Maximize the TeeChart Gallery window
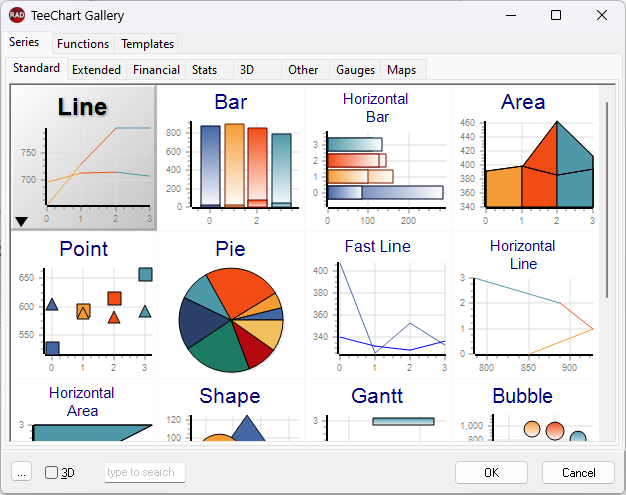This screenshot has height=495, width=626. 556,16
